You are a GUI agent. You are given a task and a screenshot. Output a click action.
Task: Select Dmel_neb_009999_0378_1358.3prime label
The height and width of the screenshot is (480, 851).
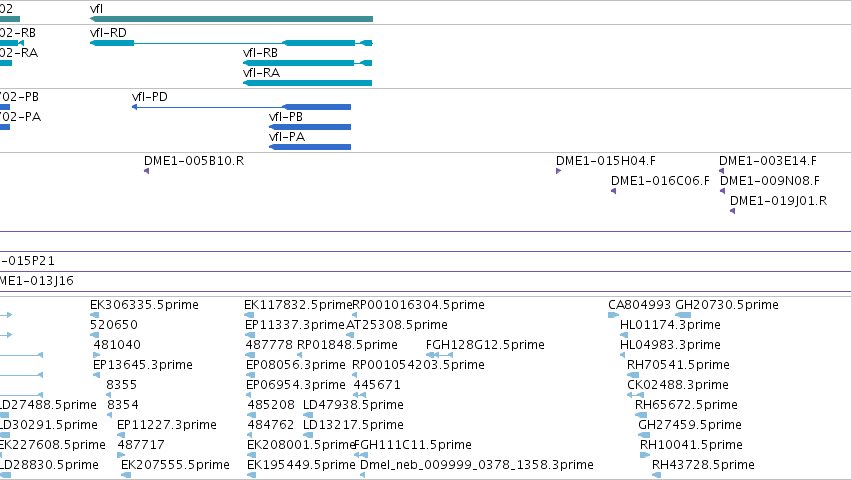pyautogui.click(x=477, y=465)
